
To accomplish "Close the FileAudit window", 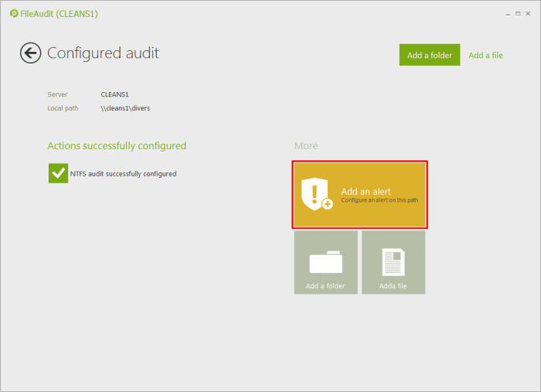I will pyautogui.click(x=529, y=13).
